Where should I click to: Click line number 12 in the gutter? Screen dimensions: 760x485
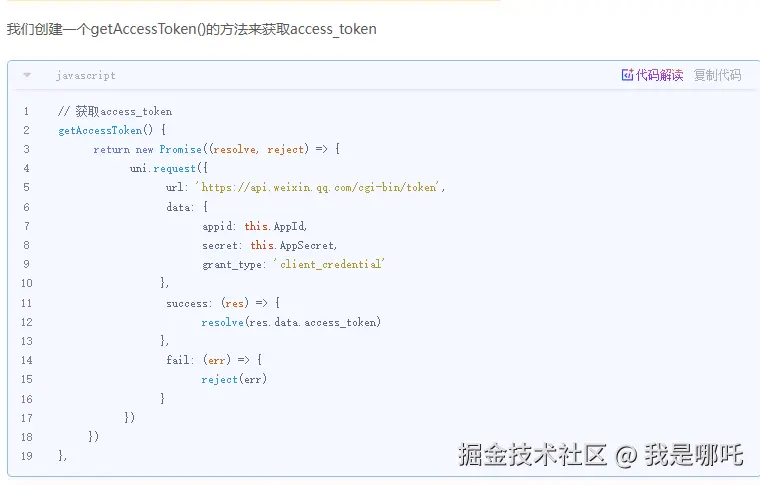coord(26,322)
